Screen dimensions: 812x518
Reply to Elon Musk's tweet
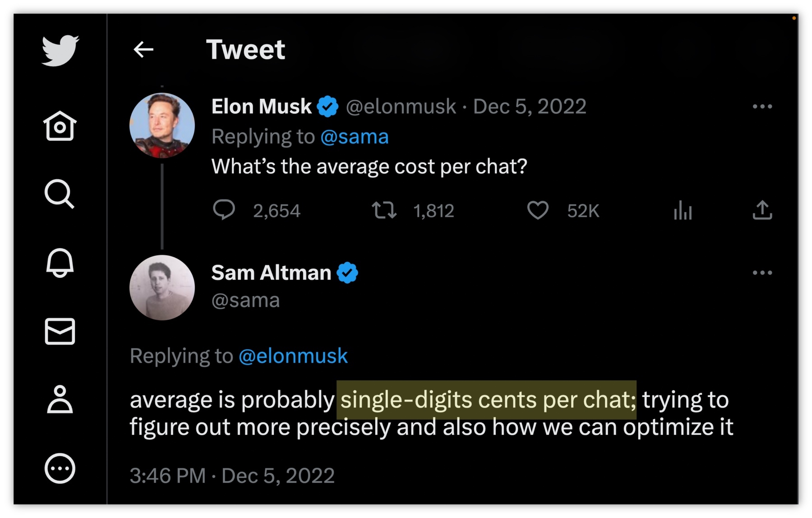pyautogui.click(x=224, y=210)
